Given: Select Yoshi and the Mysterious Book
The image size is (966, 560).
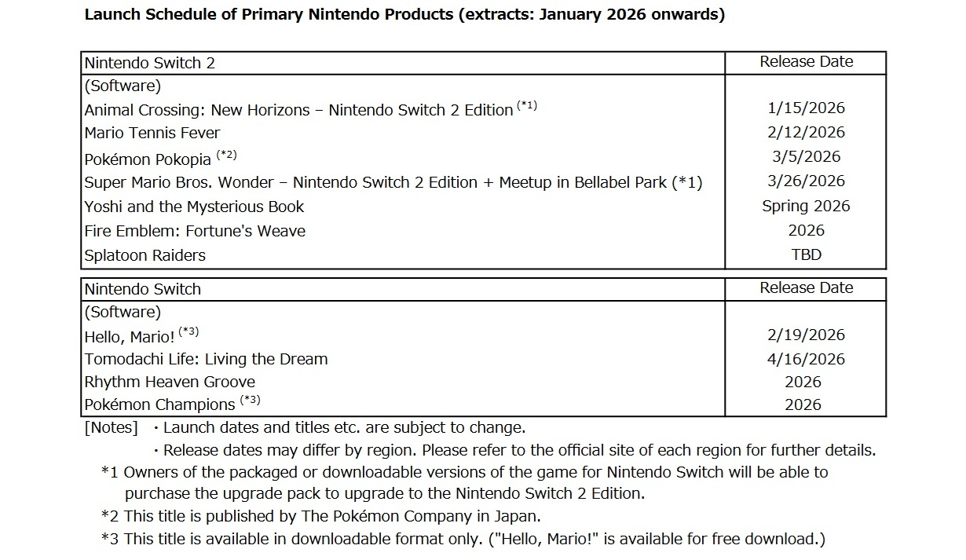Looking at the screenshot, I should click(194, 207).
